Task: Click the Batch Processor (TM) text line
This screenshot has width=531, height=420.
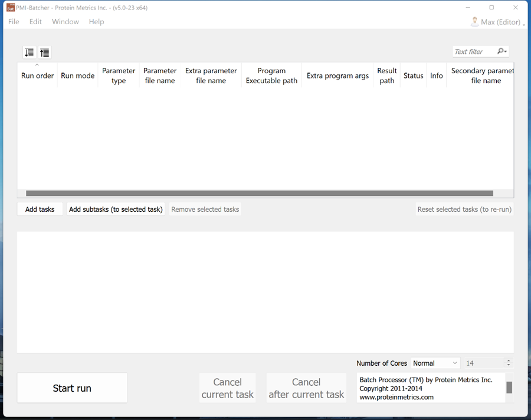Action: click(425, 380)
